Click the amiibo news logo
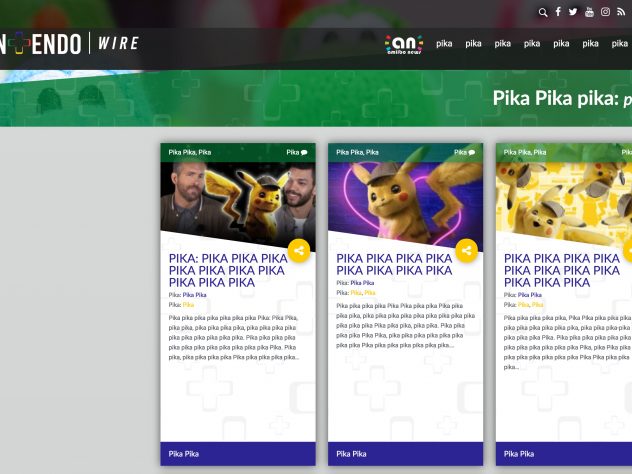 404,44
